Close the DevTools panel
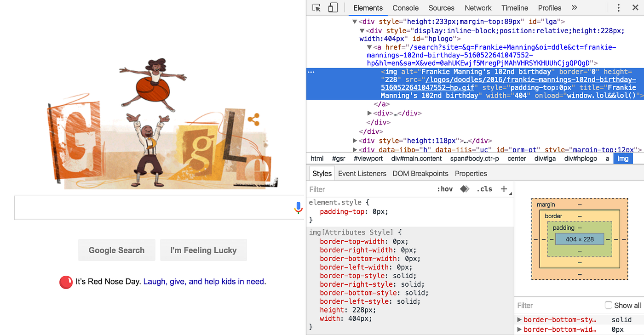Screen dimensions: 644x335 pos(635,8)
